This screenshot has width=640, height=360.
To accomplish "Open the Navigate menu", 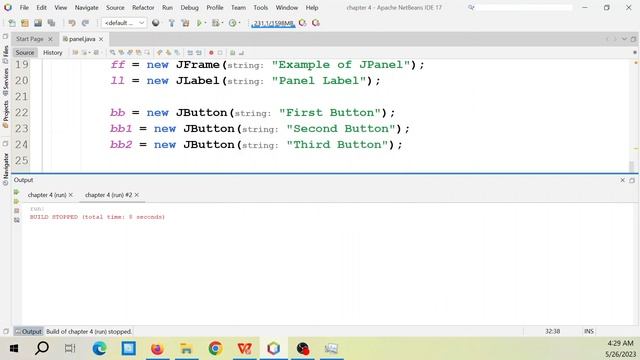I will [87, 8].
